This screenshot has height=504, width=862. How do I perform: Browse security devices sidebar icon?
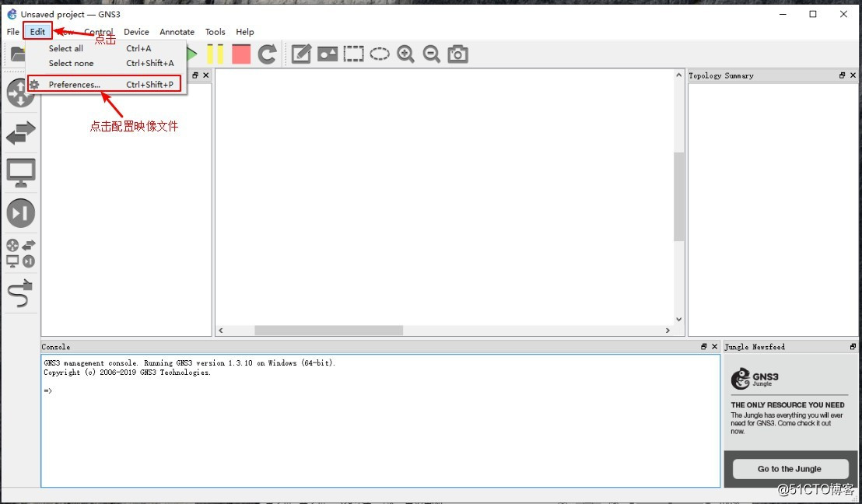pyautogui.click(x=21, y=212)
